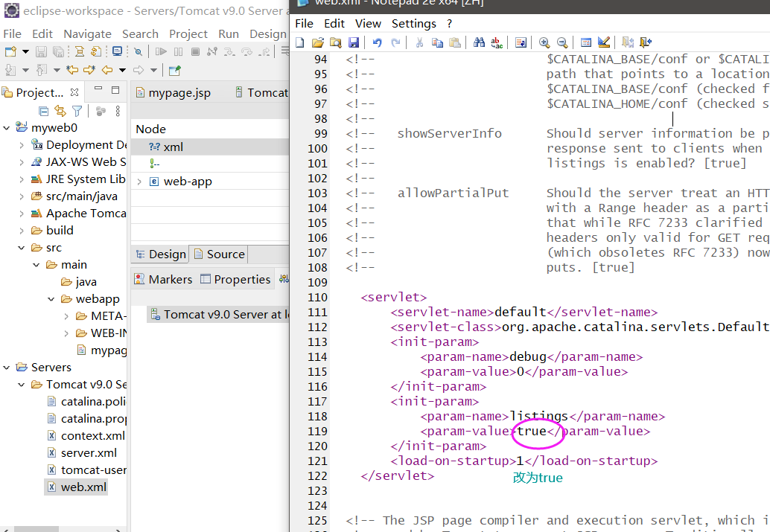Open Project Explorer filter funnel icon

coord(77,112)
